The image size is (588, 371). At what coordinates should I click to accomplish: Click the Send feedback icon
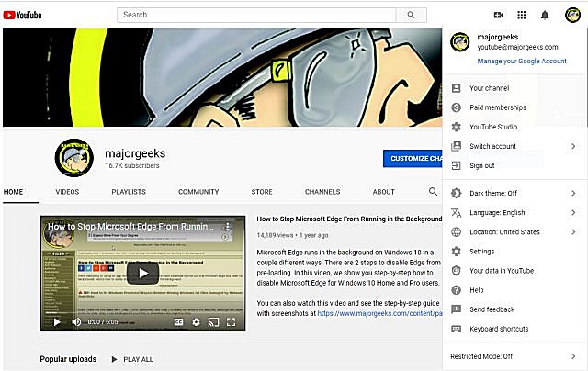tap(456, 309)
